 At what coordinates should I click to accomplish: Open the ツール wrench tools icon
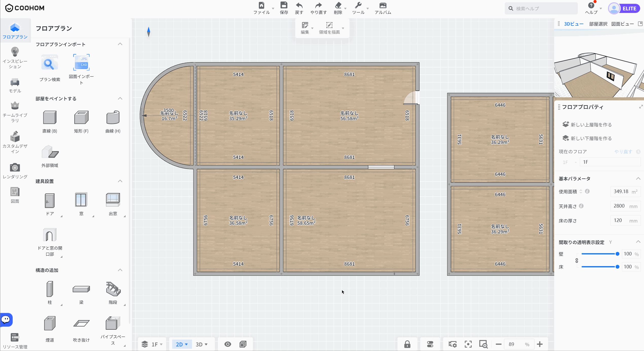point(358,5)
